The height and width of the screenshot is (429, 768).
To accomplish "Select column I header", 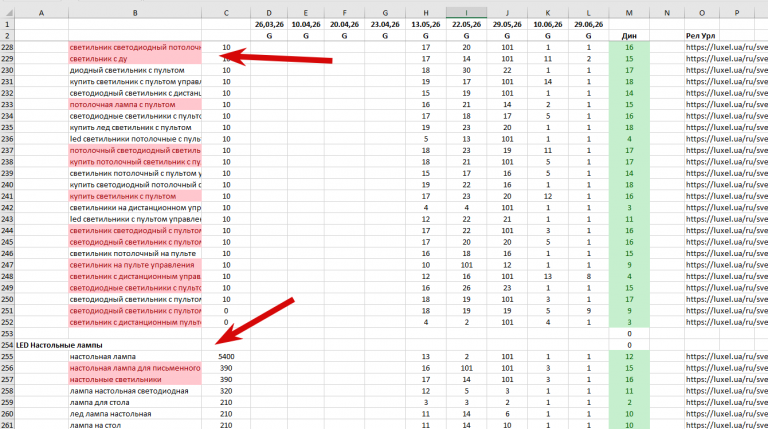I will tap(466, 13).
